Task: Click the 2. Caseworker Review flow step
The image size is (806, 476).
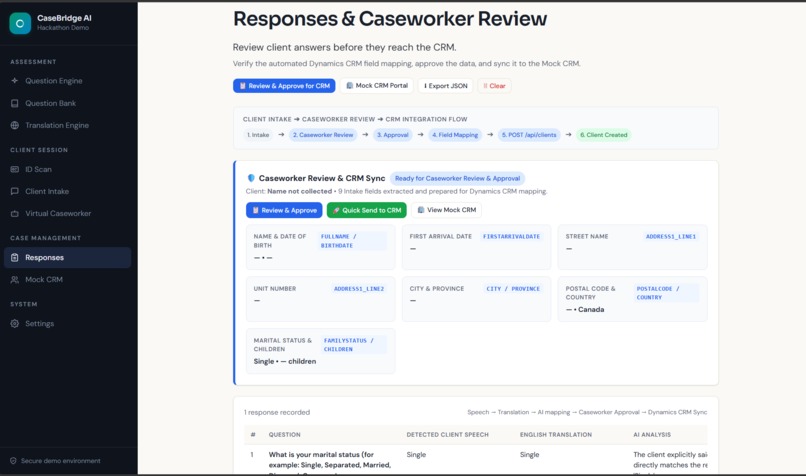Action: (x=323, y=135)
